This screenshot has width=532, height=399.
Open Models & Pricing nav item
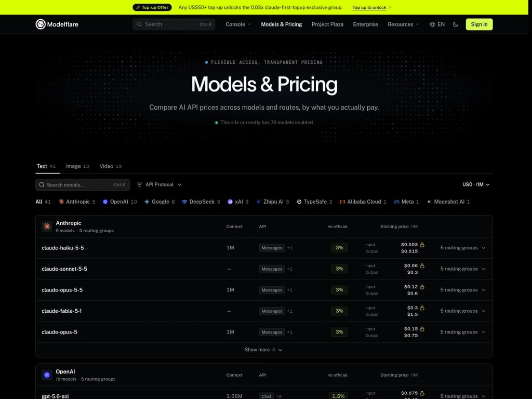coord(281,24)
